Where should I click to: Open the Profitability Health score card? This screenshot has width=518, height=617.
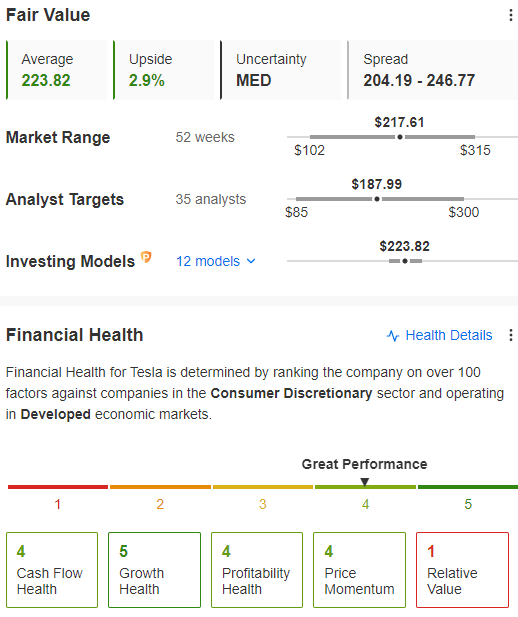click(257, 570)
